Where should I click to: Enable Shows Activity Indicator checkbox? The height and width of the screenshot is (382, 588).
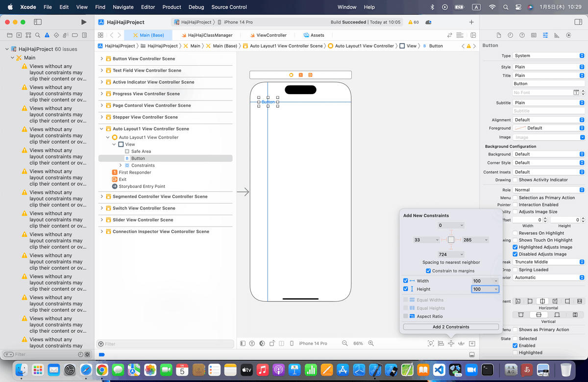click(515, 180)
